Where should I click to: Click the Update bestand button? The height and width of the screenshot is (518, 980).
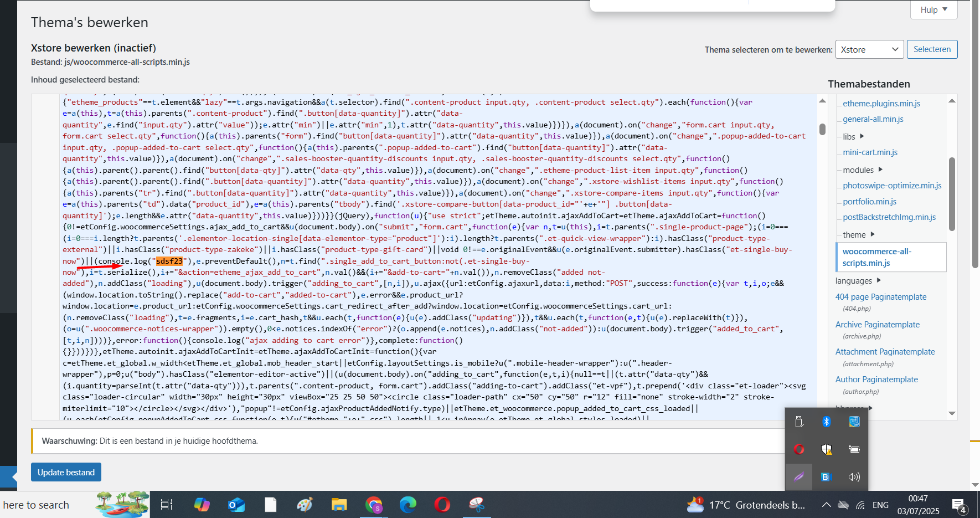pos(66,472)
